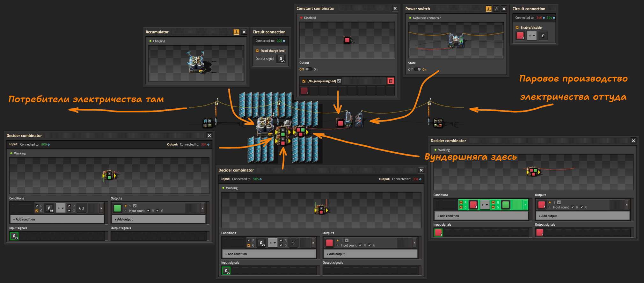Toggle Power switch State Off/On switch
644x283 pixels.
[417, 69]
